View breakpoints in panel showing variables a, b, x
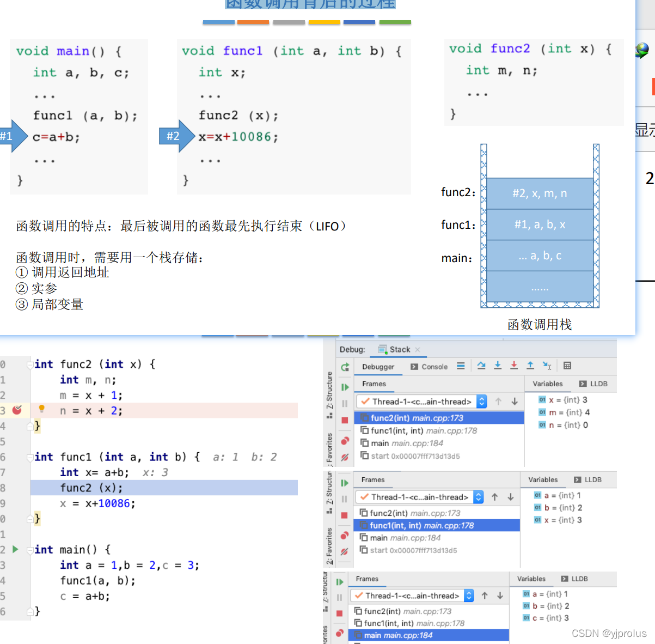This screenshot has height=644, width=655. (x=344, y=536)
